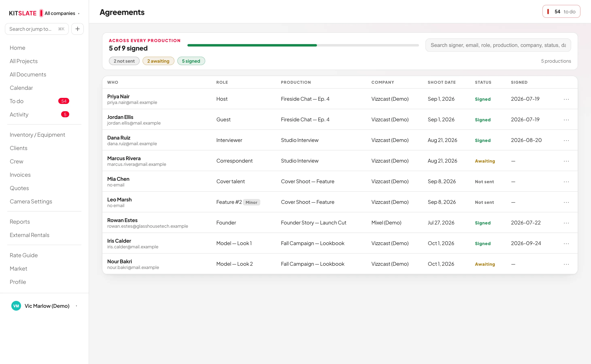The height and width of the screenshot is (364, 591).
Task: Click Awaiting status for Nour Bakri
Action: tap(485, 264)
